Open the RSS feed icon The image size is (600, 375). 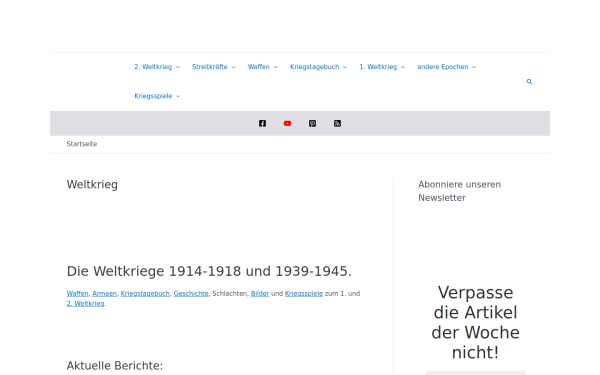[x=337, y=123]
